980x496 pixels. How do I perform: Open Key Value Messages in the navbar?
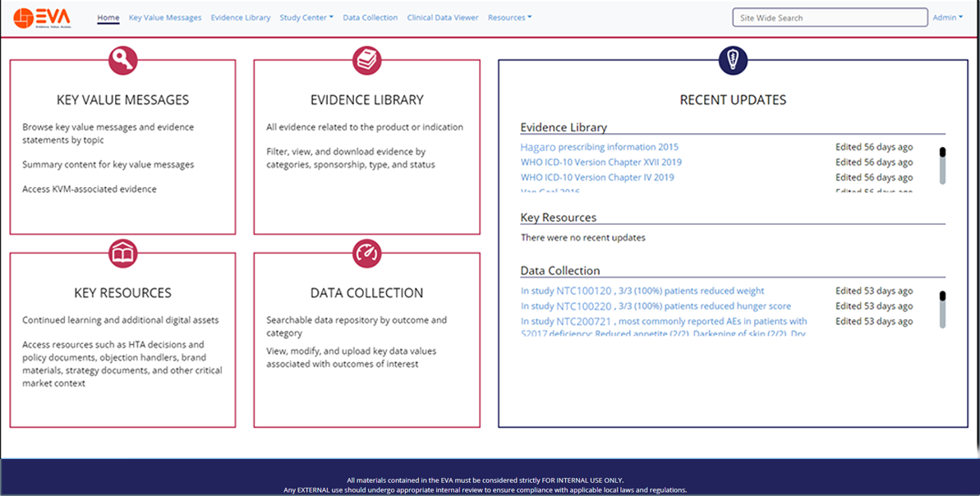165,17
